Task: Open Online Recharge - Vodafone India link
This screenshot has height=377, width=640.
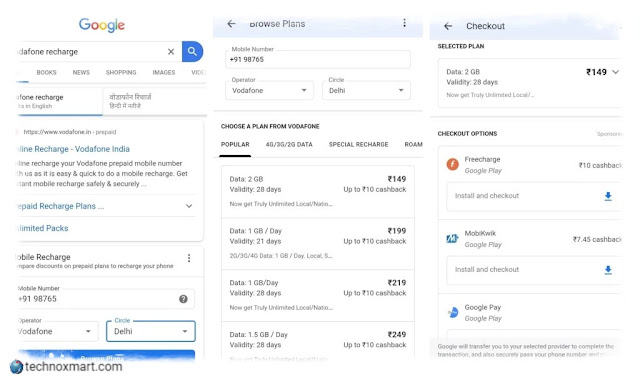Action: click(73, 149)
